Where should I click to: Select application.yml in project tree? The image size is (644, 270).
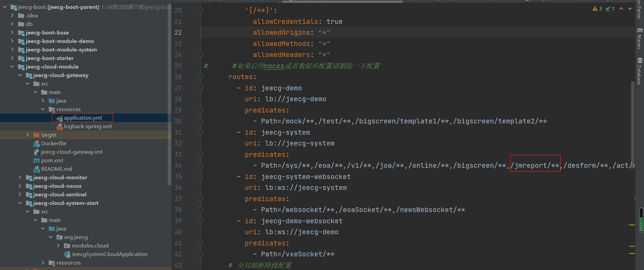click(x=83, y=118)
